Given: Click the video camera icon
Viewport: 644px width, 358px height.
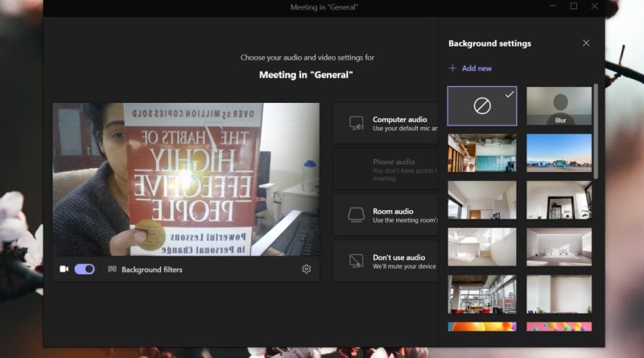Looking at the screenshot, I should [64, 270].
